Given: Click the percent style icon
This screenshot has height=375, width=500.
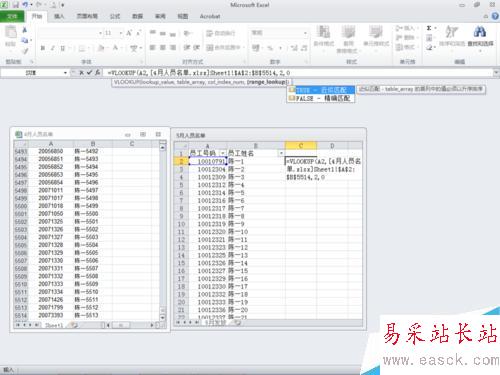Looking at the screenshot, I should pos(270,48).
